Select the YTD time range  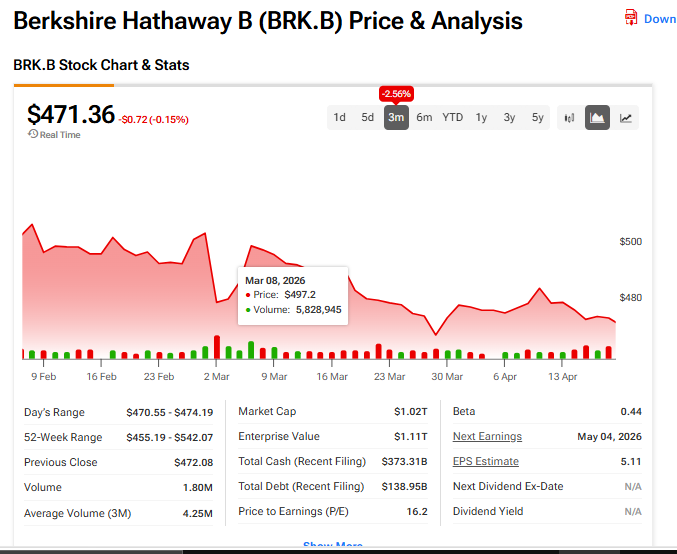(452, 117)
